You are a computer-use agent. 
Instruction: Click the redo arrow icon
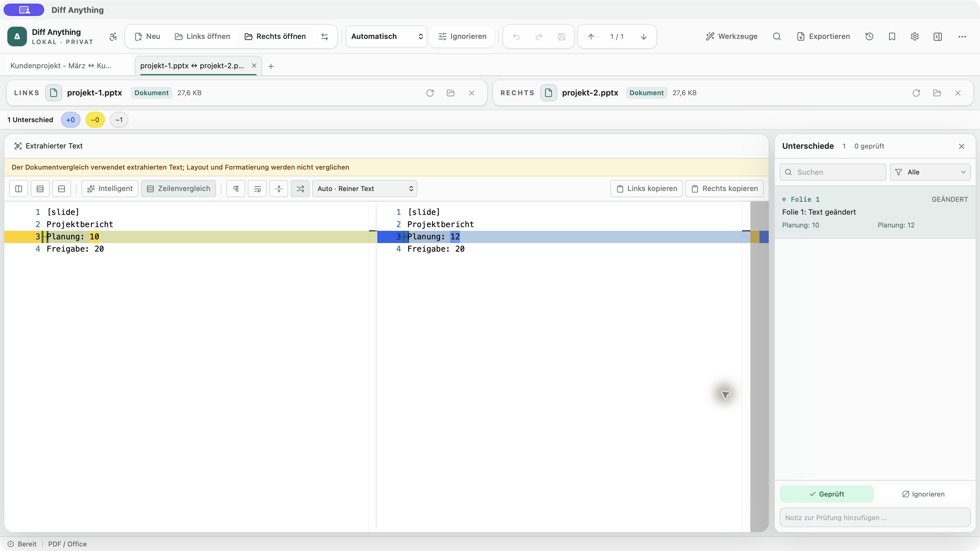point(539,36)
